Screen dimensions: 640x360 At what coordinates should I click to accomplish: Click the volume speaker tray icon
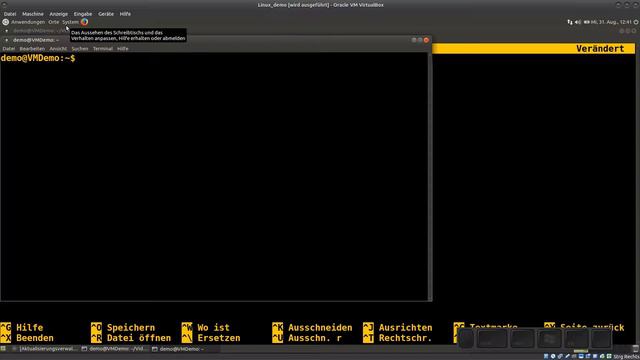point(578,22)
